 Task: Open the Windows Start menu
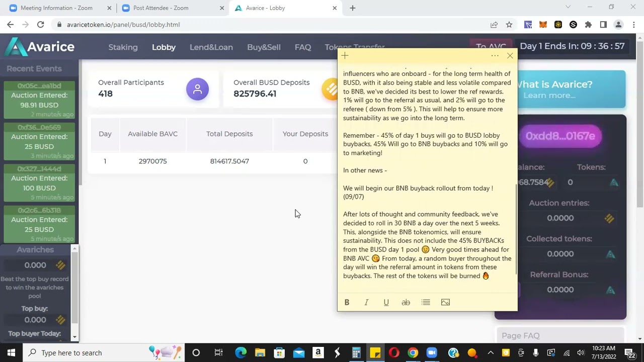[11, 352]
